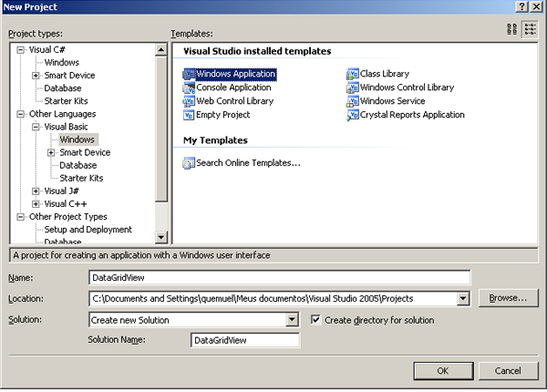Screen dimensions: 547x392
Task: Select Windows under Visual C#
Action: tap(62, 62)
